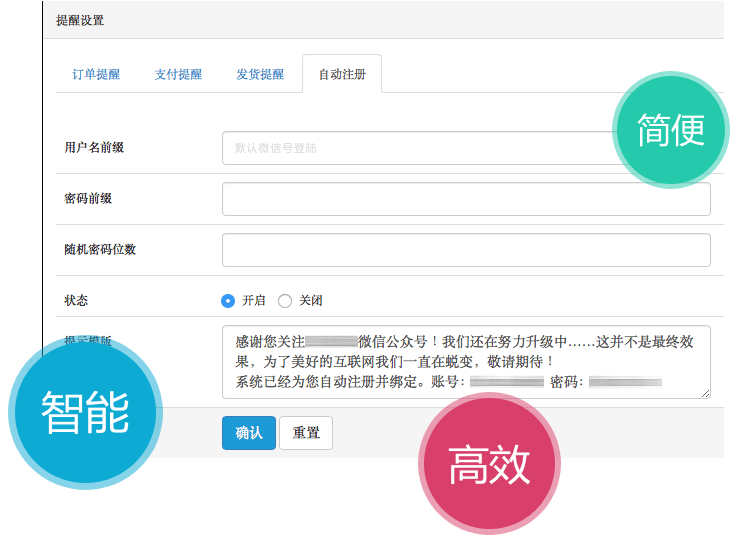Select the 开启 radio button
736x538 pixels.
228,301
